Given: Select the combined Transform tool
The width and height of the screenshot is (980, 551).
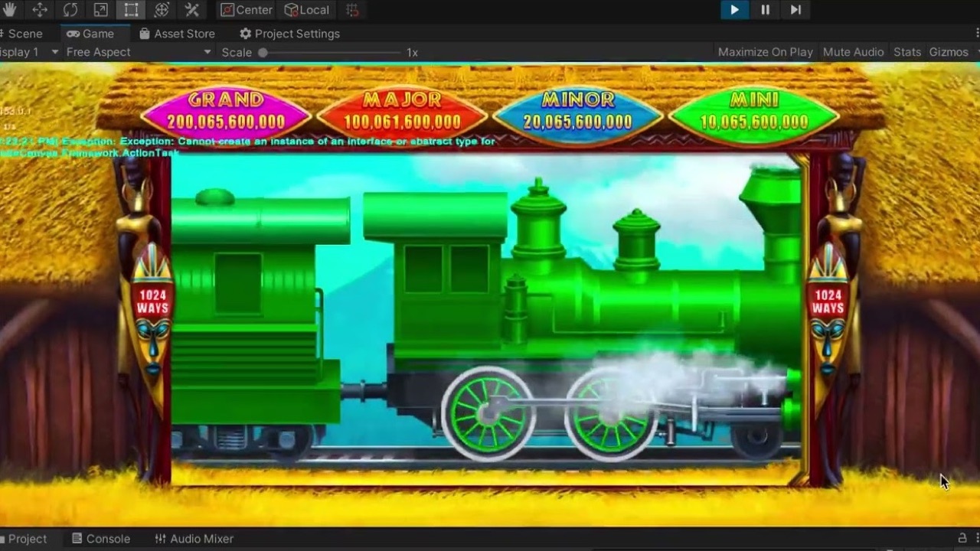Looking at the screenshot, I should pyautogui.click(x=162, y=10).
